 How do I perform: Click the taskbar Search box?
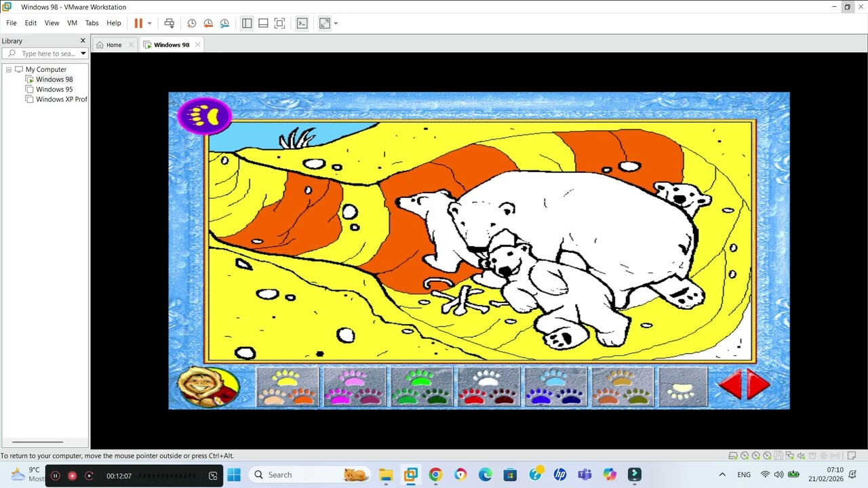coord(309,474)
